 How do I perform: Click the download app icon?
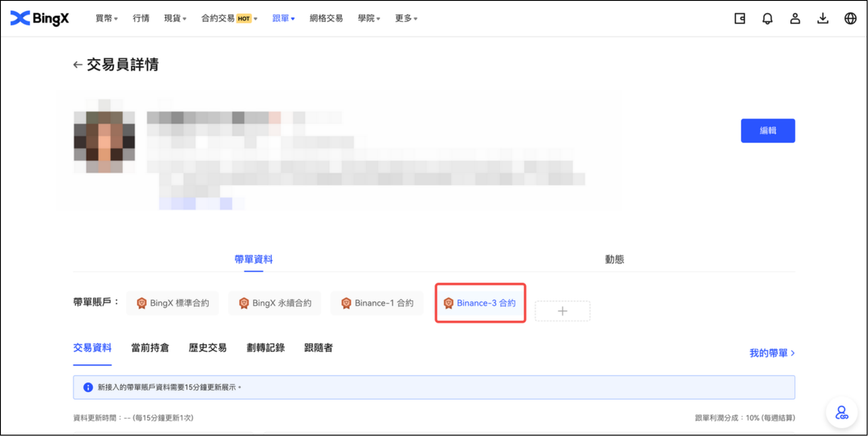tap(823, 19)
